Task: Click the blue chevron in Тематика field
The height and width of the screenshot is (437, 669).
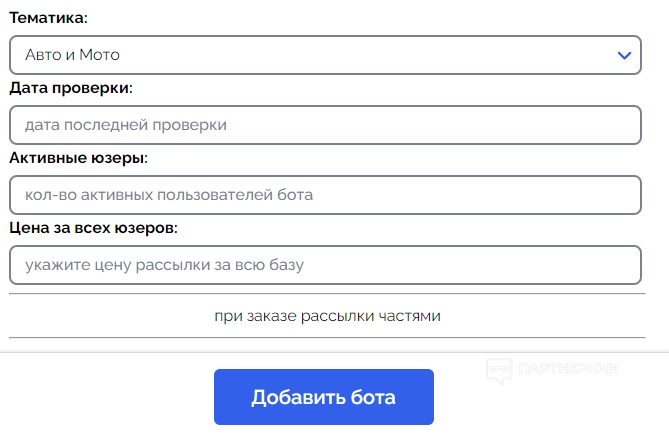Action: coord(624,55)
